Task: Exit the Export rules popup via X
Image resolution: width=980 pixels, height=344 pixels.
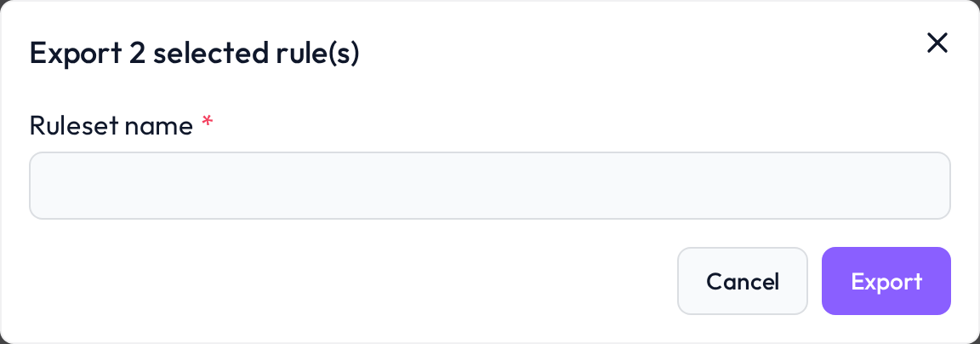Action: pos(937,43)
